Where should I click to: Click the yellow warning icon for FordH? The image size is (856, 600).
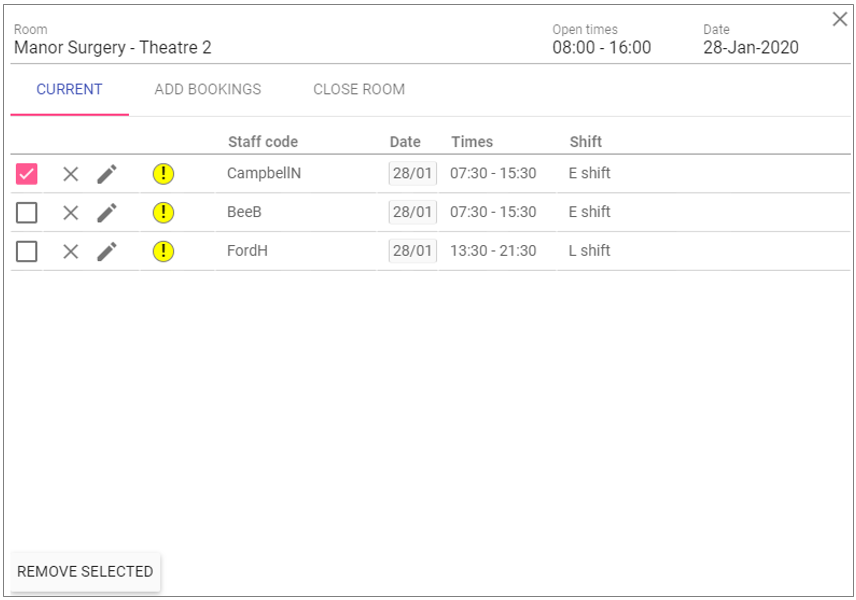pyautogui.click(x=163, y=251)
